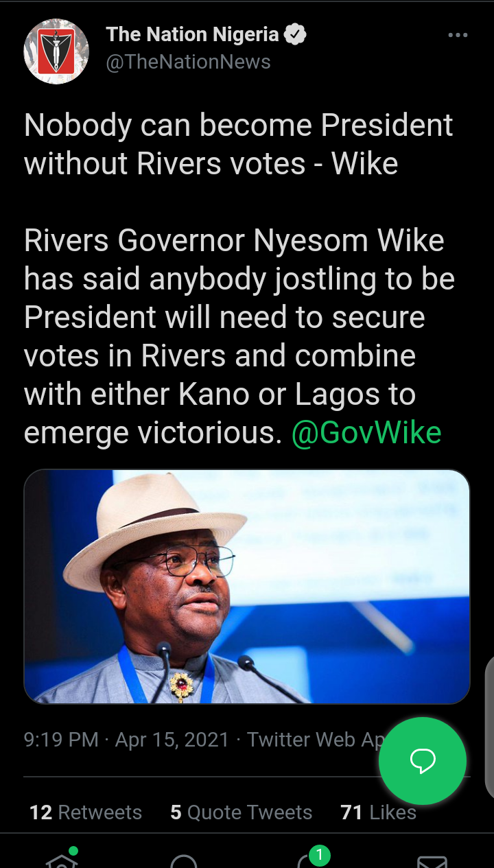Open the Messages envelope tab

tap(432, 861)
